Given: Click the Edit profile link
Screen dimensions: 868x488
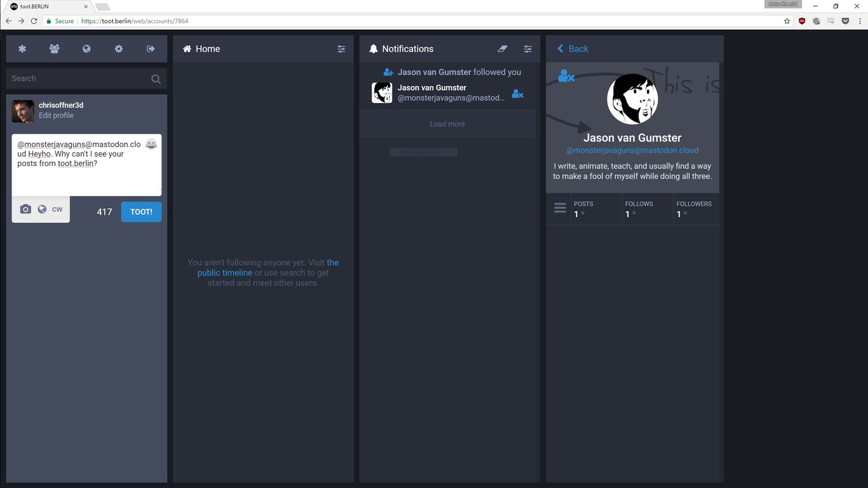Looking at the screenshot, I should point(56,115).
